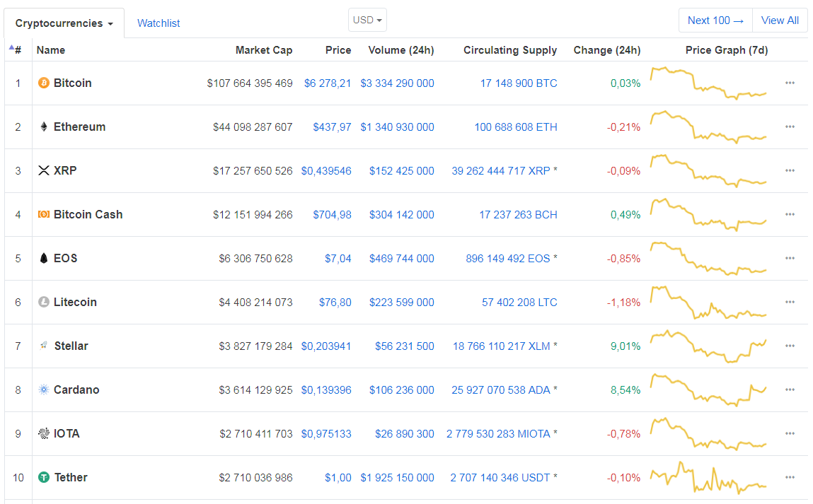Switch to the Watchlist tab
813x504 pixels.
coord(158,23)
